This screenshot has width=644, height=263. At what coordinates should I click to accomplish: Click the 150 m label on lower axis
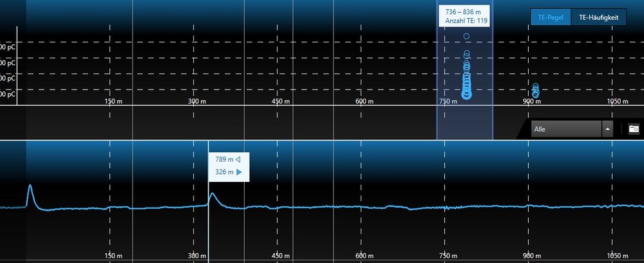(113, 256)
